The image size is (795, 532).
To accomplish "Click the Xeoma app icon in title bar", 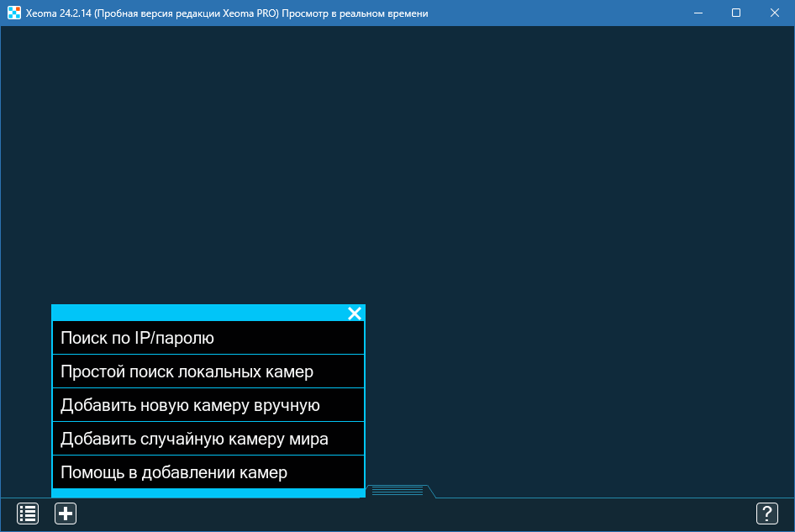I will (14, 13).
